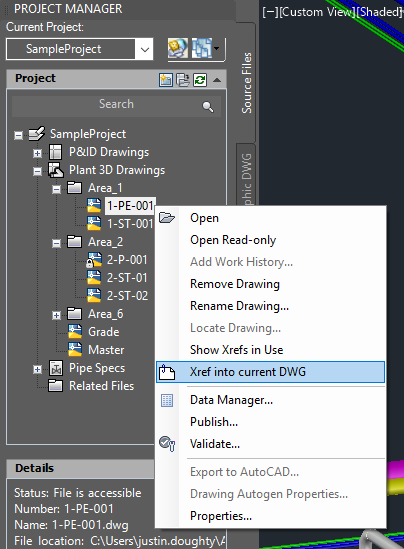Click the reports icon with dropdown arrow
The height and width of the screenshot is (549, 404).
(x=205, y=48)
